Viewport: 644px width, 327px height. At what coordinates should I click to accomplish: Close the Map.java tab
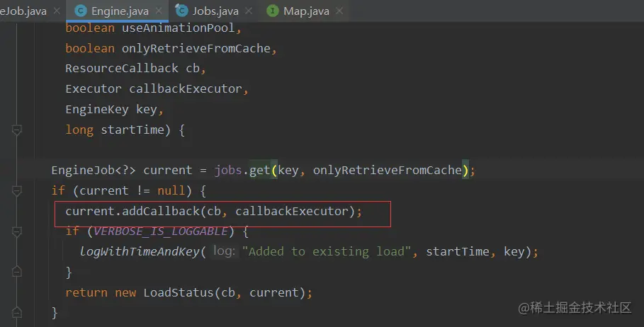[x=339, y=11]
